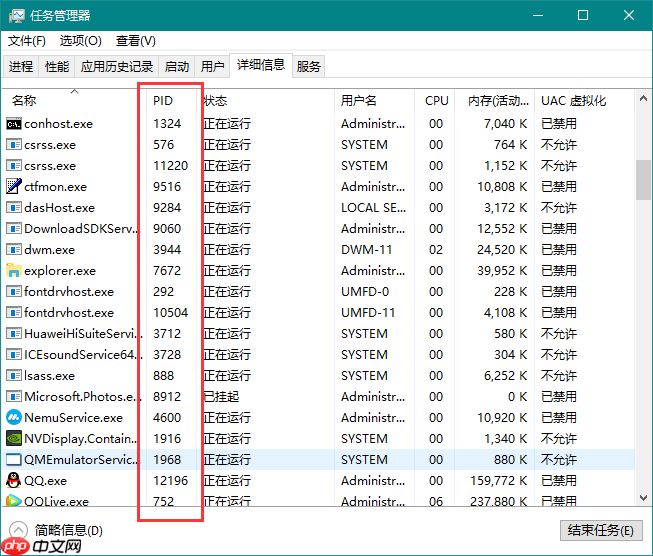
Task: Collapse to 简略信息 view arrow icon
Action: (x=18, y=530)
